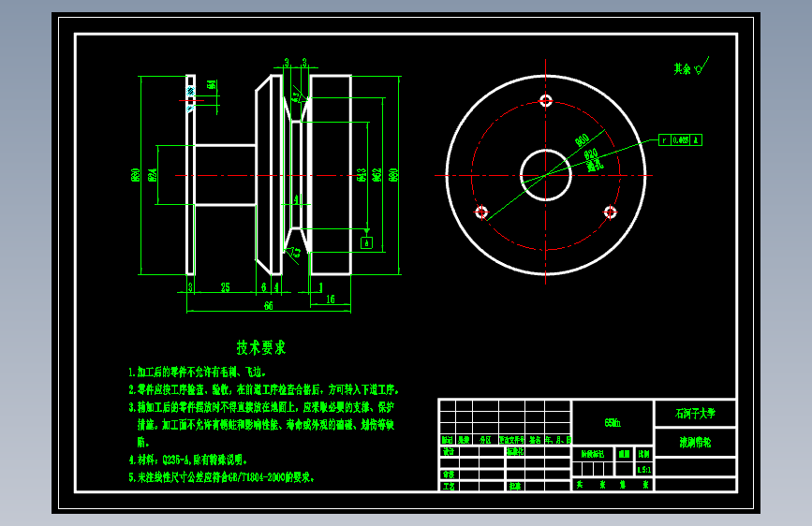Viewport: 812px width, 526px height.
Task: Click the center bore circle of the wheel
Action: tap(545, 175)
